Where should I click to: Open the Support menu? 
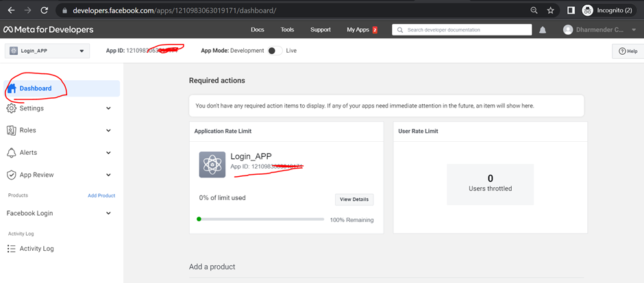pyautogui.click(x=321, y=29)
